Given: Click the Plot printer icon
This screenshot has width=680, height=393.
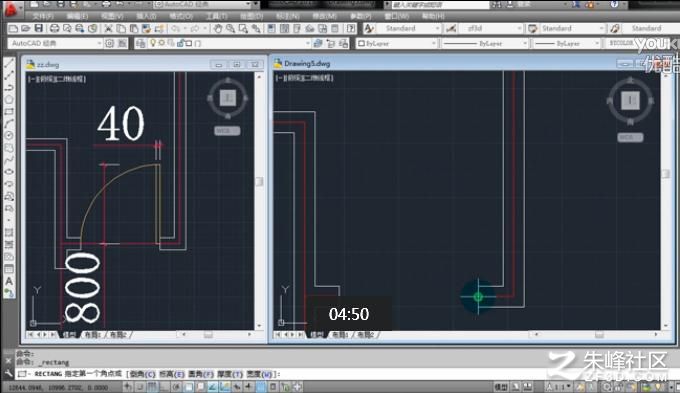Looking at the screenshot, I should click(54, 29).
